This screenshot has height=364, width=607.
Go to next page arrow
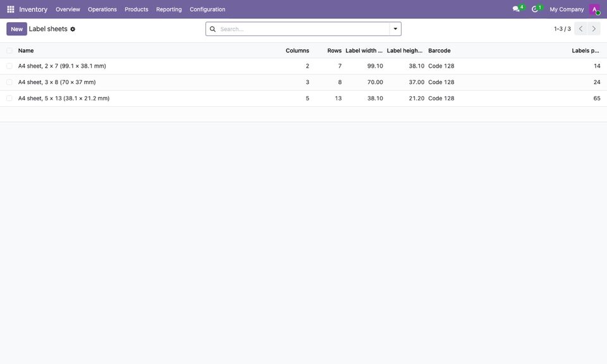(x=594, y=28)
